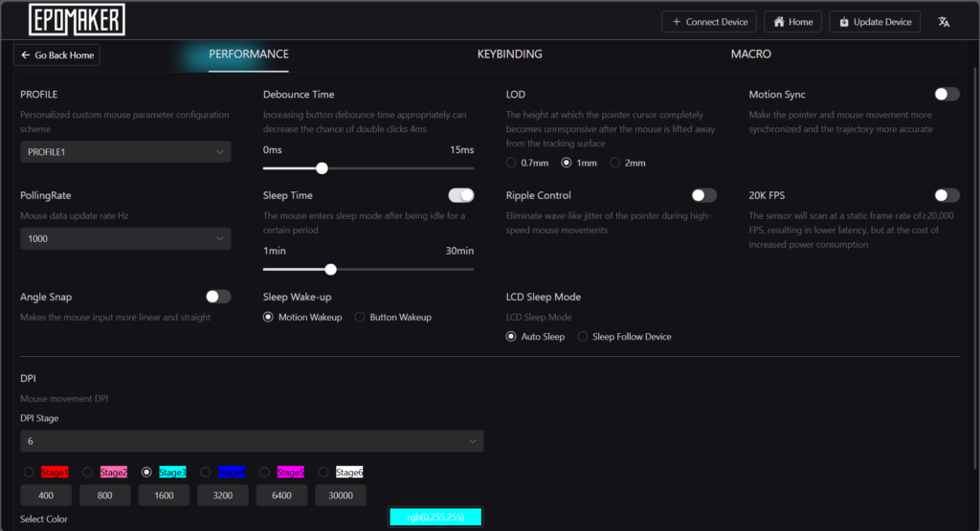Viewport: 980px width, 531px height.
Task: Click Connect Device plus button
Action: [709, 22]
